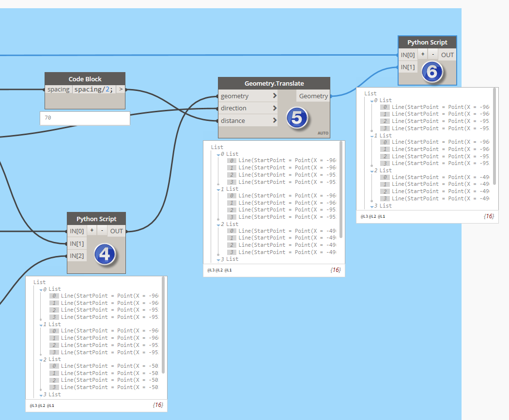509x420 pixels.
Task: Click IN[1] port of selected Python Script node
Action: (408, 67)
